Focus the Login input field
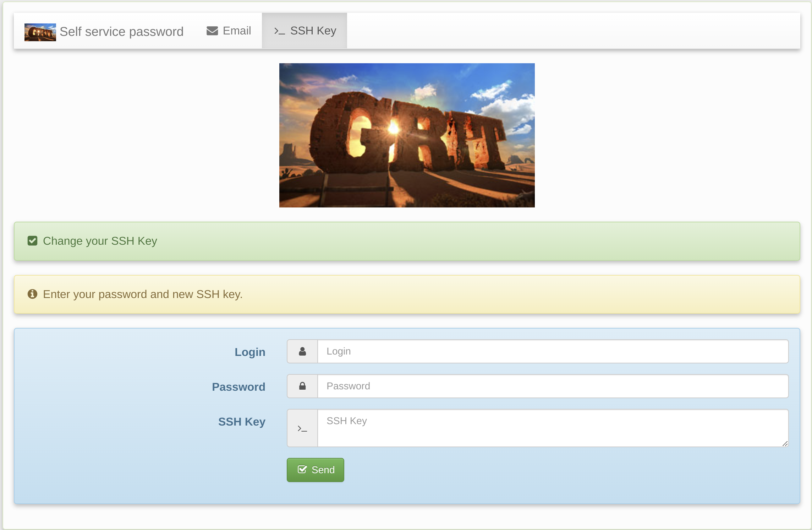This screenshot has width=812, height=530. point(553,351)
